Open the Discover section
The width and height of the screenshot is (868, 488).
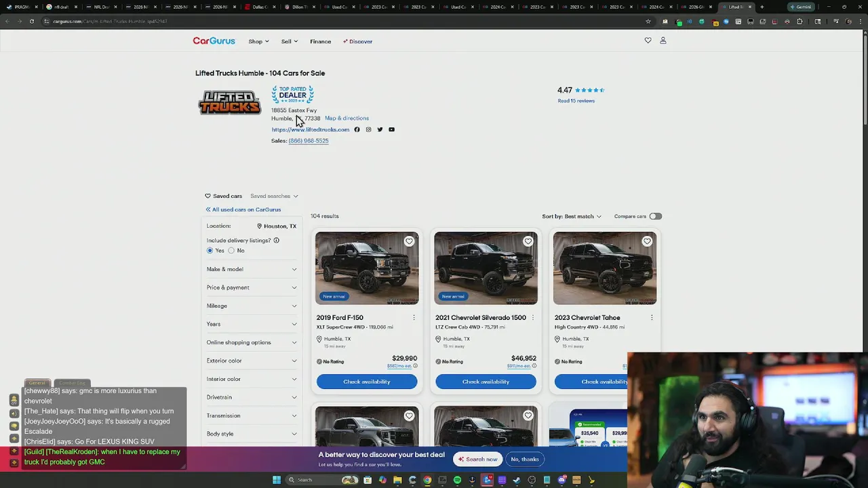(x=357, y=41)
